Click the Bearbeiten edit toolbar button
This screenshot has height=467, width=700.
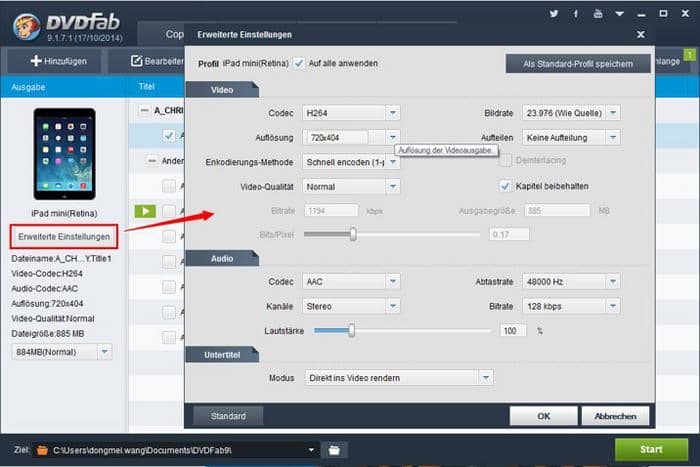[x=157, y=61]
